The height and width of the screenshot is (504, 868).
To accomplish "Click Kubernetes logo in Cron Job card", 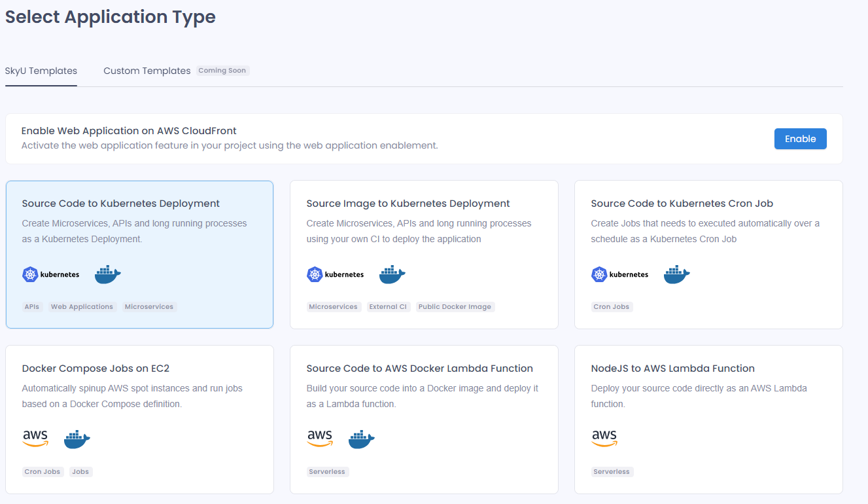I will [x=620, y=275].
